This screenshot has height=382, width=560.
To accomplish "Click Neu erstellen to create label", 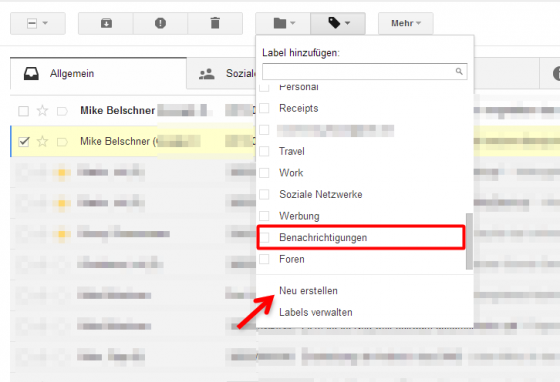I will click(308, 291).
